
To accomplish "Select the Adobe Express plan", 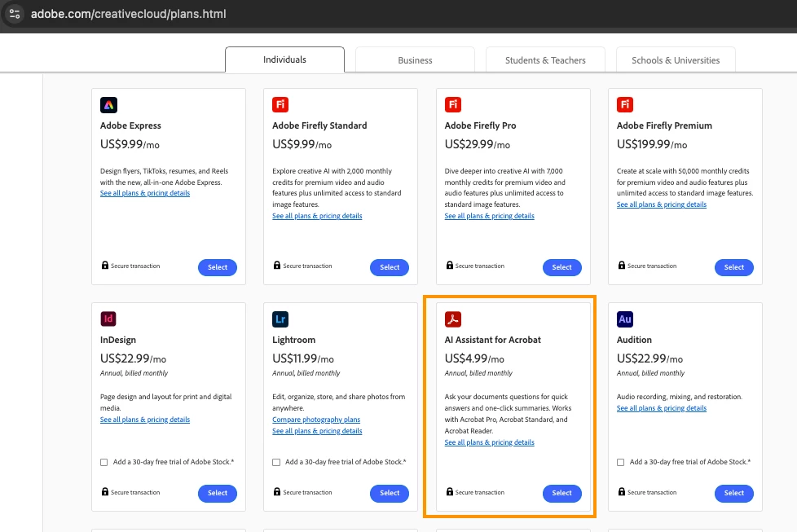I will [218, 267].
